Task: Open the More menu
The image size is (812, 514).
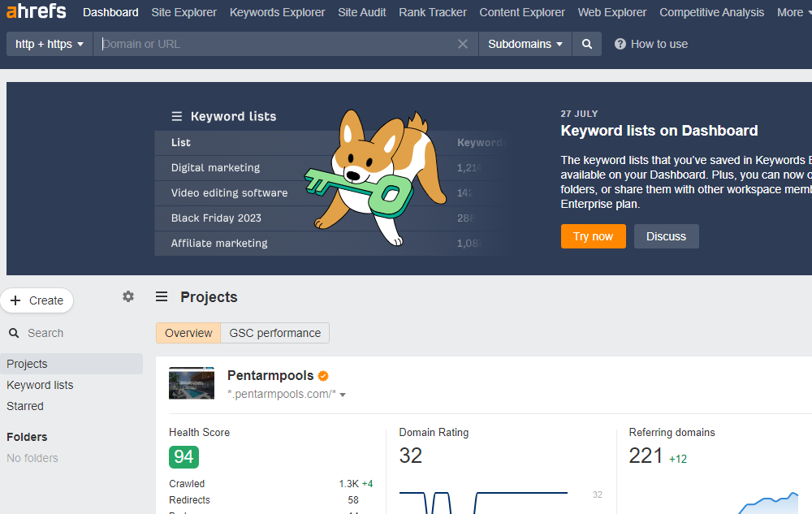Action: pyautogui.click(x=793, y=12)
